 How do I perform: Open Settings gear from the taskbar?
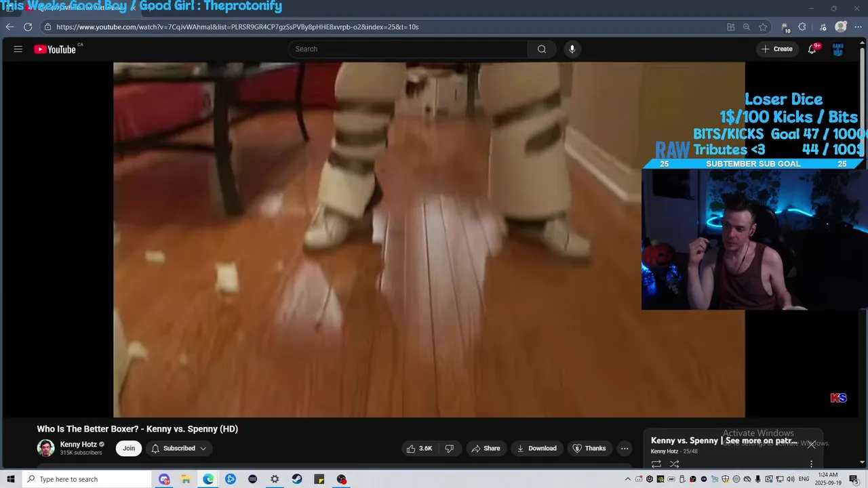pyautogui.click(x=275, y=479)
